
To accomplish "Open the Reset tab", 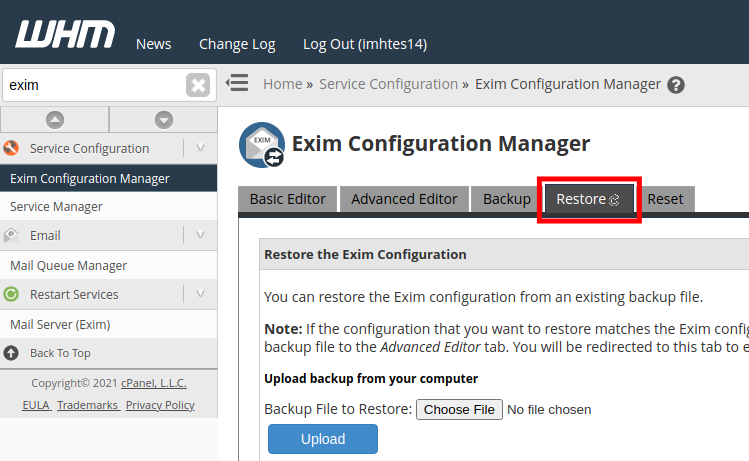I will coord(665,199).
